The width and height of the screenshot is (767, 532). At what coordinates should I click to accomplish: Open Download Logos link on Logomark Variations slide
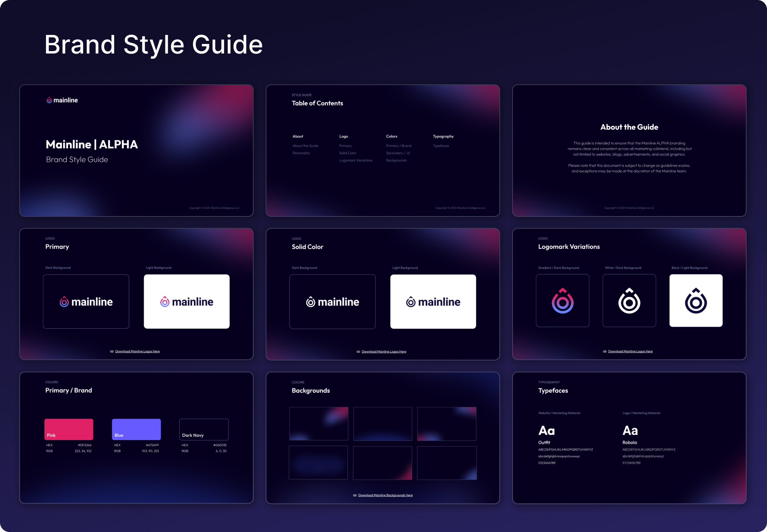click(630, 351)
